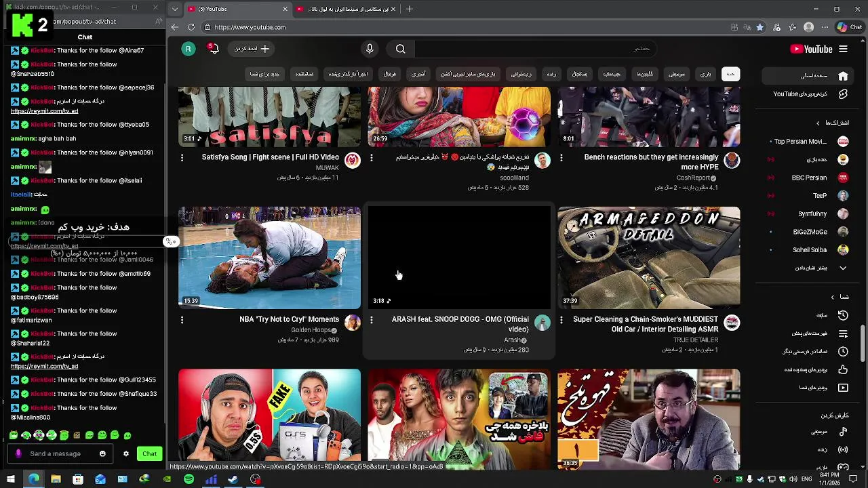
Task: Toggle the favorites star in address bar
Action: tap(760, 27)
